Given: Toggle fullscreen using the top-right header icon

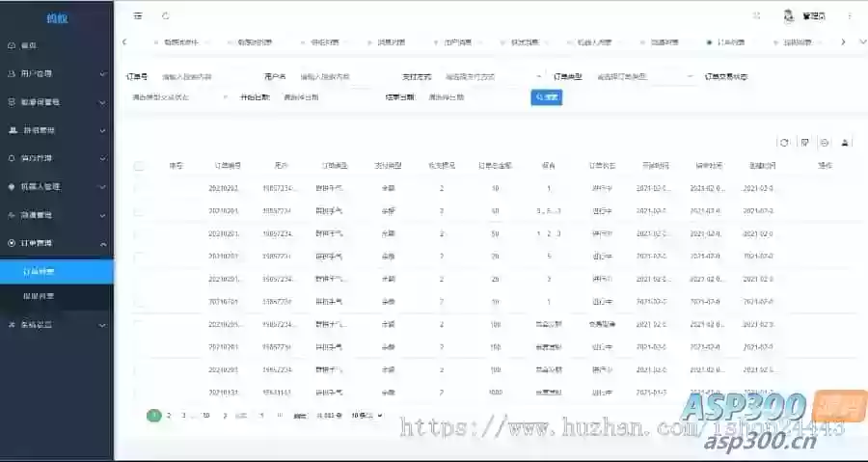Looking at the screenshot, I should click(x=757, y=16).
